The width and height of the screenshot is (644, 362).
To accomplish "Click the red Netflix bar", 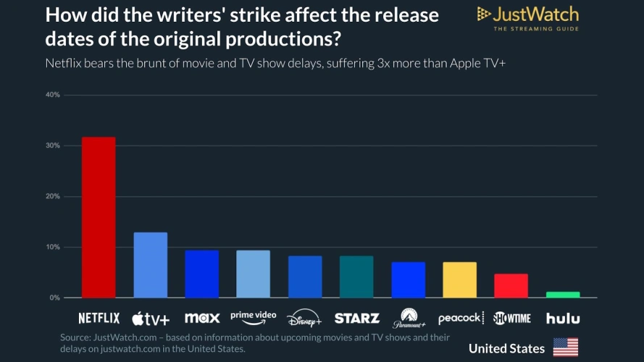I will (x=99, y=217).
